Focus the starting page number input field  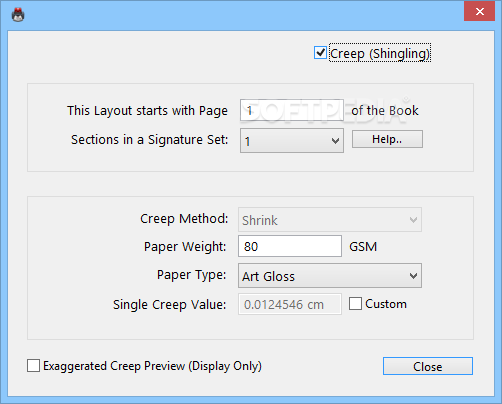click(292, 110)
